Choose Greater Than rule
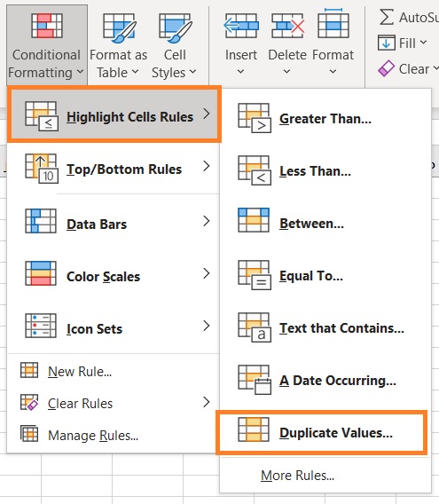The width and height of the screenshot is (439, 504). [325, 119]
